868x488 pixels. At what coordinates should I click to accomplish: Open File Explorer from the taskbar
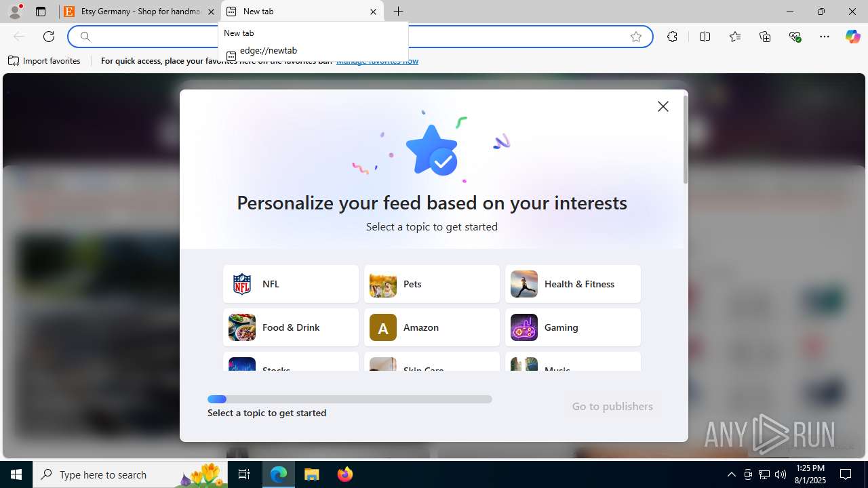[x=312, y=474]
